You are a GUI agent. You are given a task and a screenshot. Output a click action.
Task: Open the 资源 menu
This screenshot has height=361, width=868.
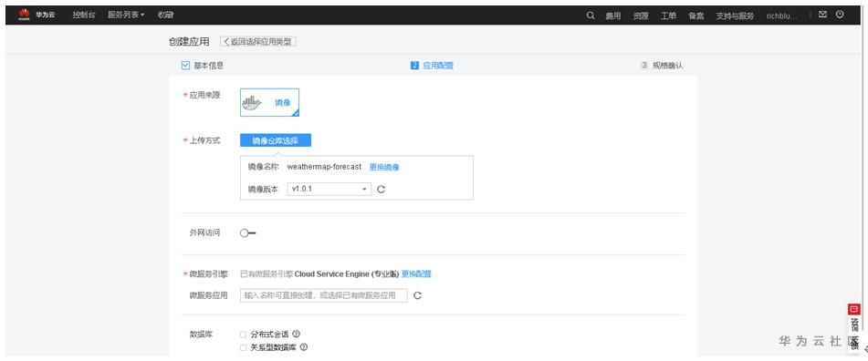click(x=641, y=16)
